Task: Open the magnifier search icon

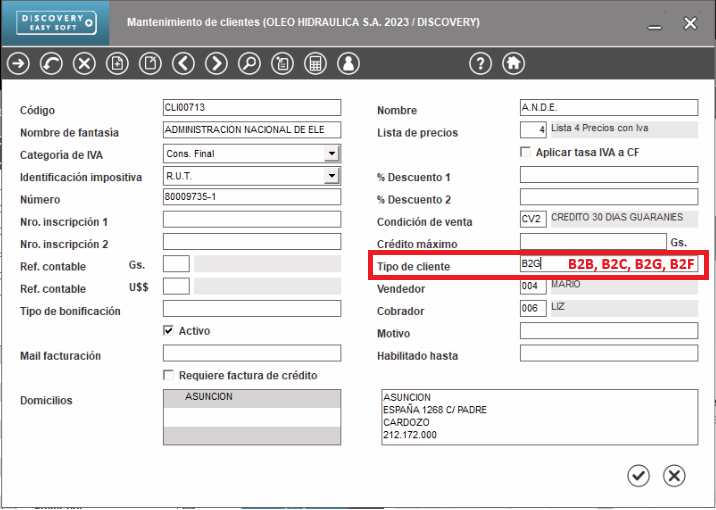Action: coord(249,64)
